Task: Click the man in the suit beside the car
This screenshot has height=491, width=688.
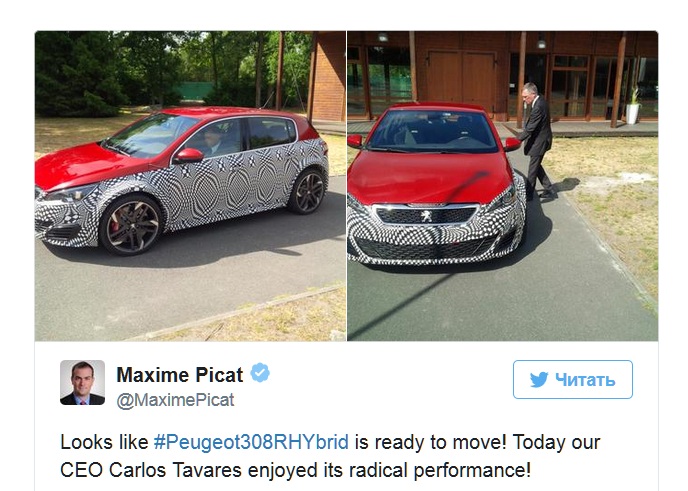Action: coord(535,140)
